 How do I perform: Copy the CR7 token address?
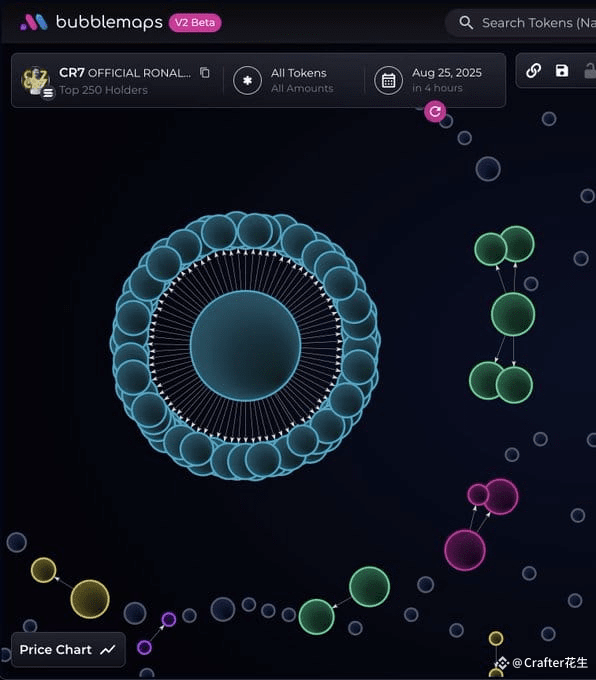205,72
